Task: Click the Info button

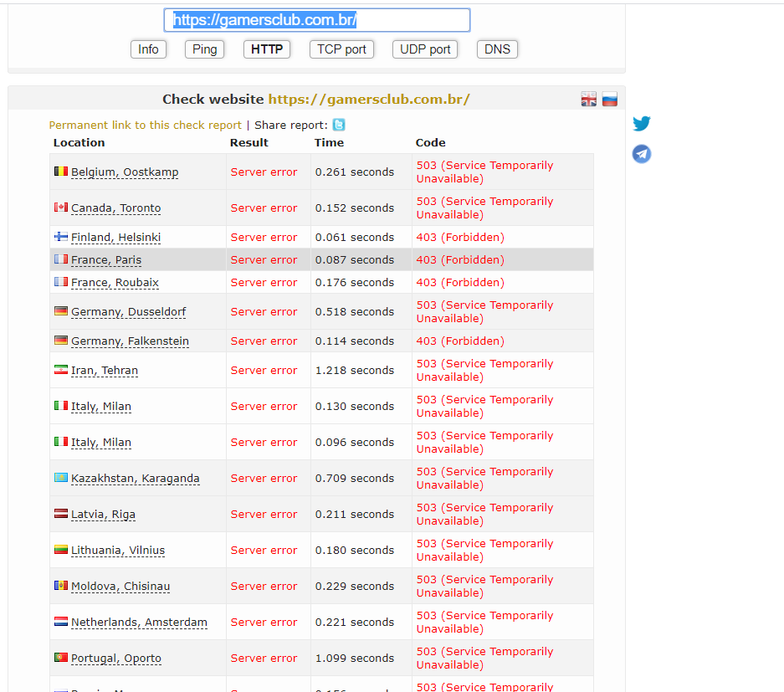Action: pyautogui.click(x=148, y=49)
